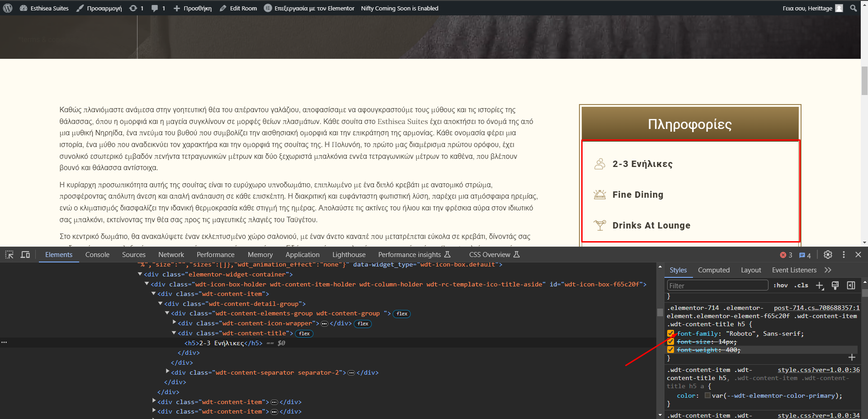Click Επεξεργασία με τον Elementor
This screenshot has width=868, height=419.
point(309,8)
